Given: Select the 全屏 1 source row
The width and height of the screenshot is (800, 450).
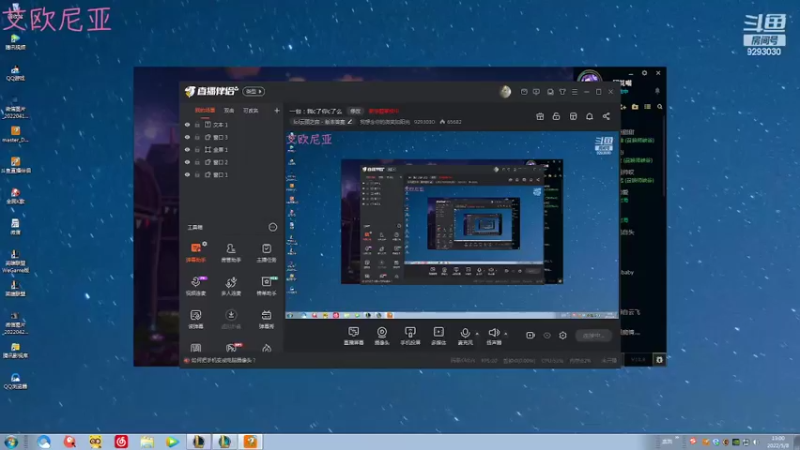Looking at the screenshot, I should [232, 149].
